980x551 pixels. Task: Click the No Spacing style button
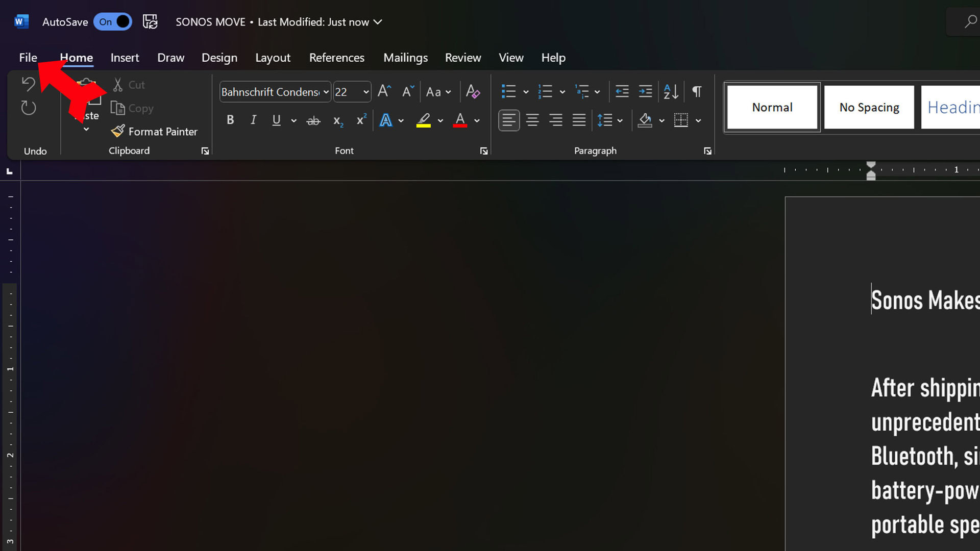[x=869, y=107]
